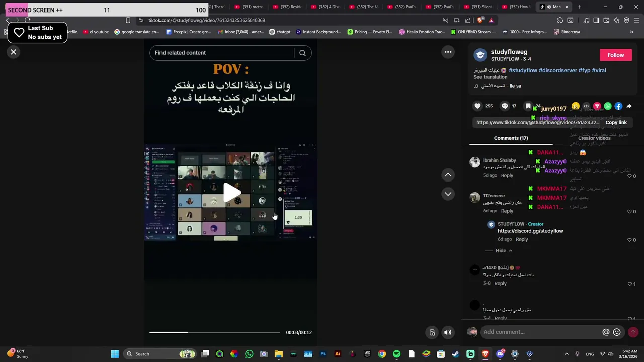
Task: Switch to the (351) Silent YouTube tab
Action: point(478,7)
